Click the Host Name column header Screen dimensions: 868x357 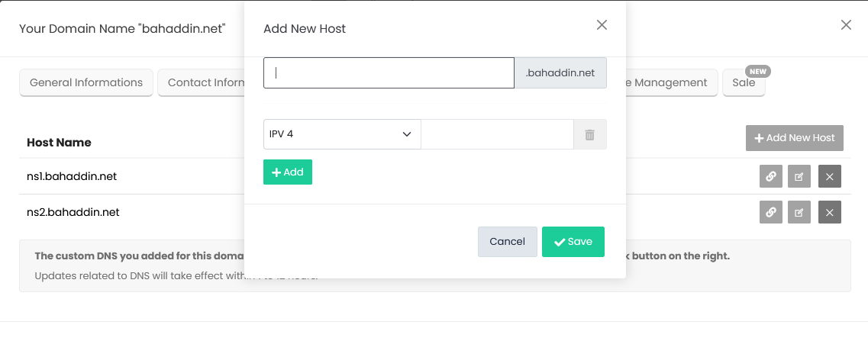(59, 142)
